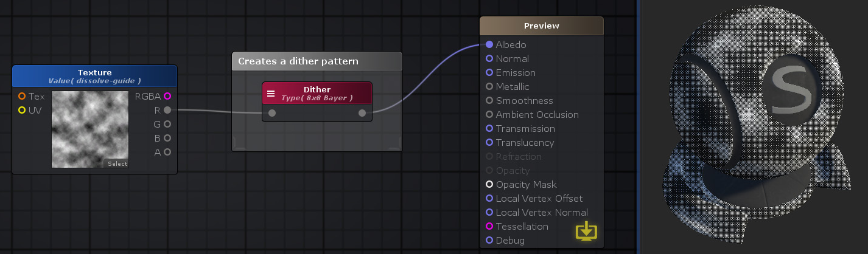Viewport: 868px width, 254px height.
Task: Click the R output port of Texture node
Action: [x=167, y=110]
